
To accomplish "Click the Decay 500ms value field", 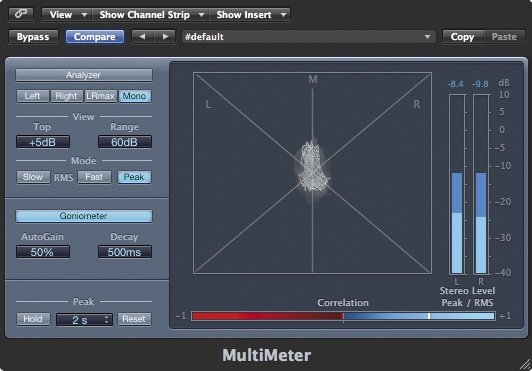I will point(125,252).
